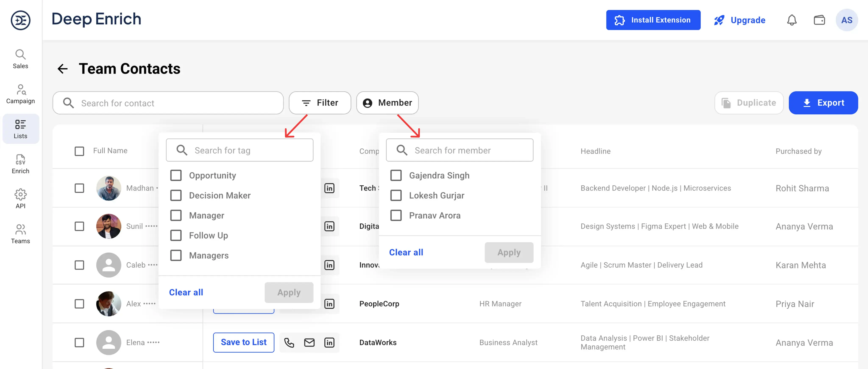Image resolution: width=868 pixels, height=369 pixels.
Task: Select Elena's row checkbox
Action: [x=79, y=342]
